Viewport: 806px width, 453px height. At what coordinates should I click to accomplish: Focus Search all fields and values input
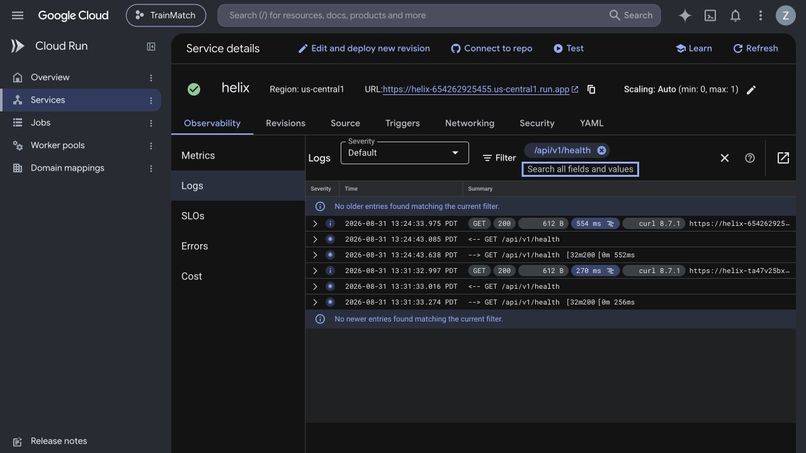click(580, 169)
